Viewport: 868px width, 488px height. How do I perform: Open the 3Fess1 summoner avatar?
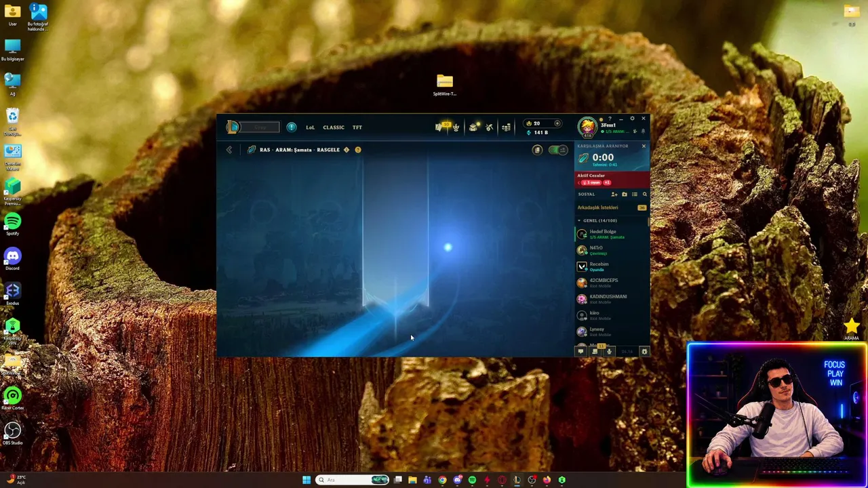point(587,127)
